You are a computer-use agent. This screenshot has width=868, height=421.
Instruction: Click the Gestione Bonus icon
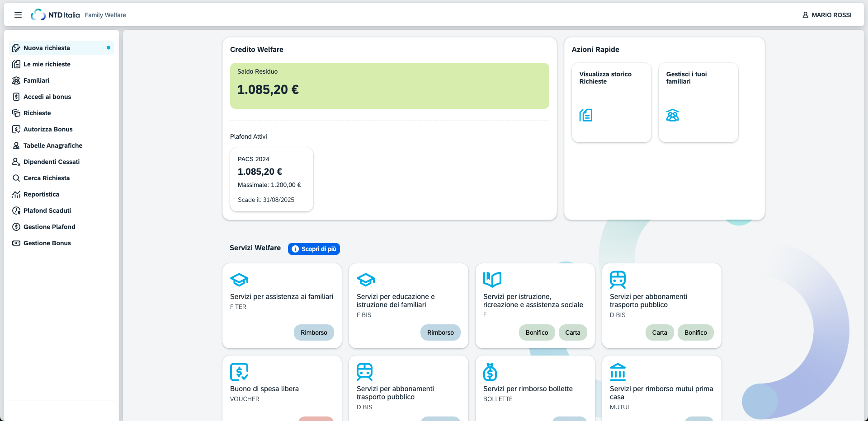(16, 243)
